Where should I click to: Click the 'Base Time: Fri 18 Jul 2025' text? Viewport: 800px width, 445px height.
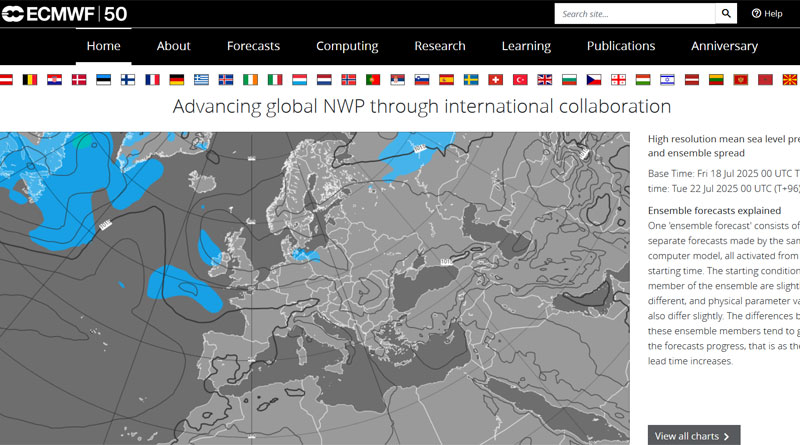[x=723, y=174]
